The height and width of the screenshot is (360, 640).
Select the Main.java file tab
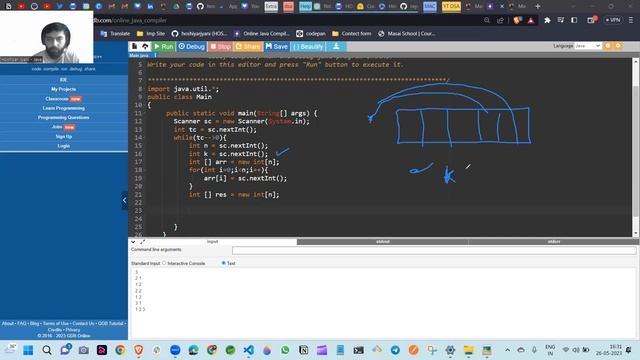139,55
